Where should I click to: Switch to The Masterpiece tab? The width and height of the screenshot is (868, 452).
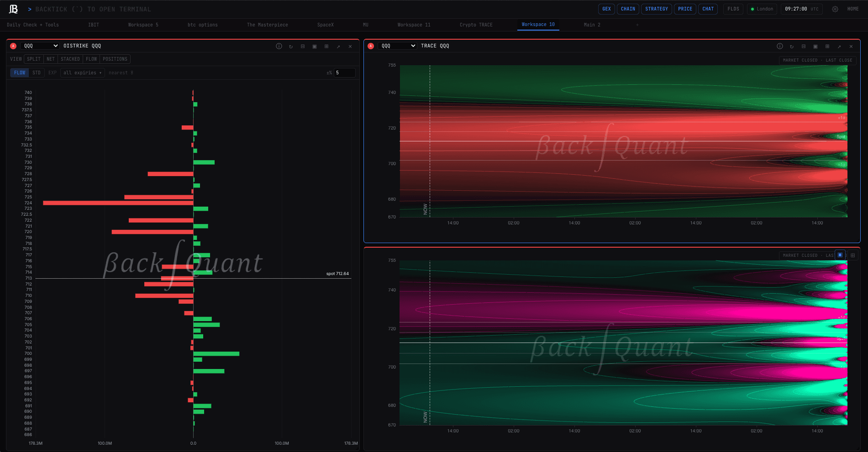(268, 25)
